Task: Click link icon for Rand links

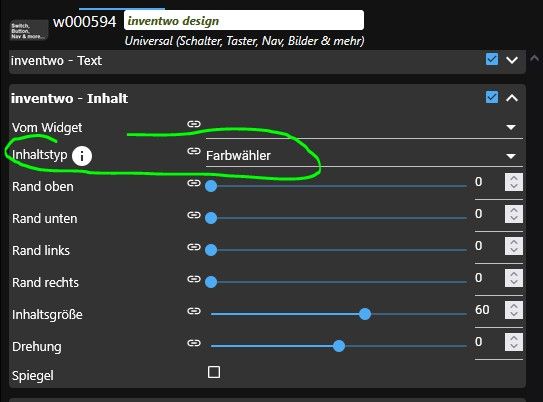Action: tap(194, 247)
